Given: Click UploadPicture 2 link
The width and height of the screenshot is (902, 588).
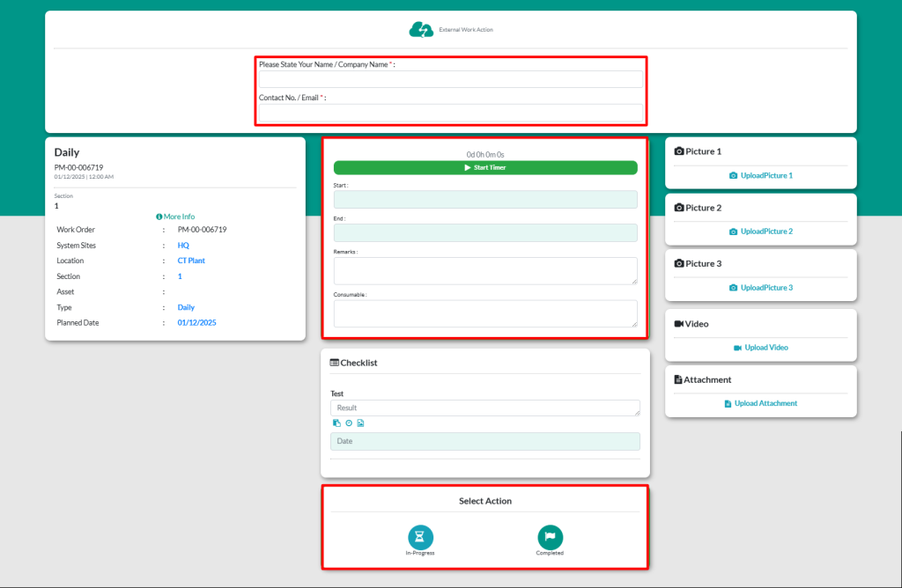Looking at the screenshot, I should point(761,232).
